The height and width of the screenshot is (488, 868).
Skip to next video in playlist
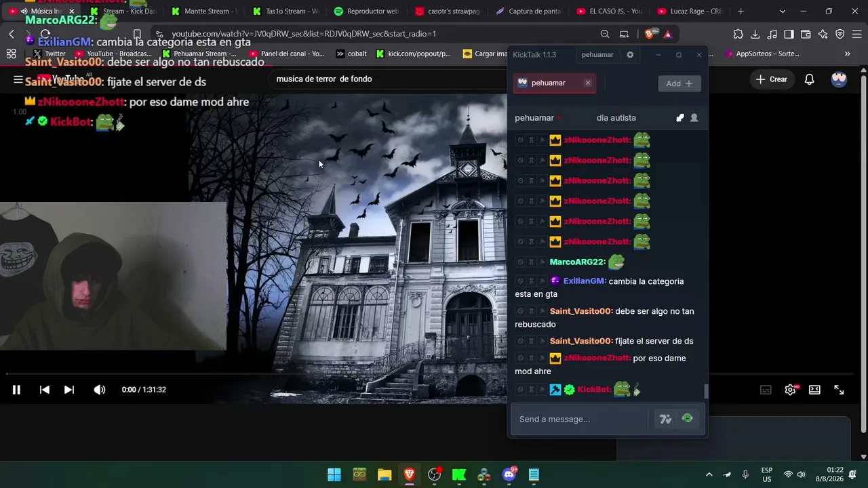point(69,390)
